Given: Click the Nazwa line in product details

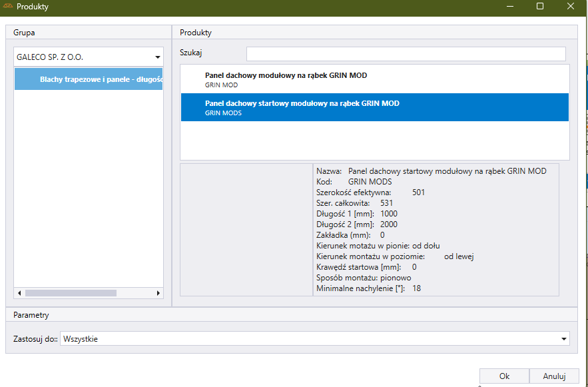Looking at the screenshot, I should (x=431, y=171).
